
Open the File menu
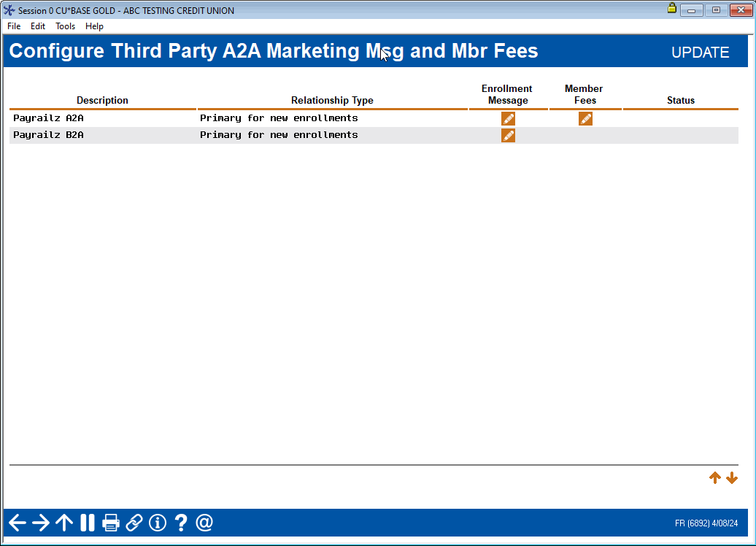(x=14, y=26)
